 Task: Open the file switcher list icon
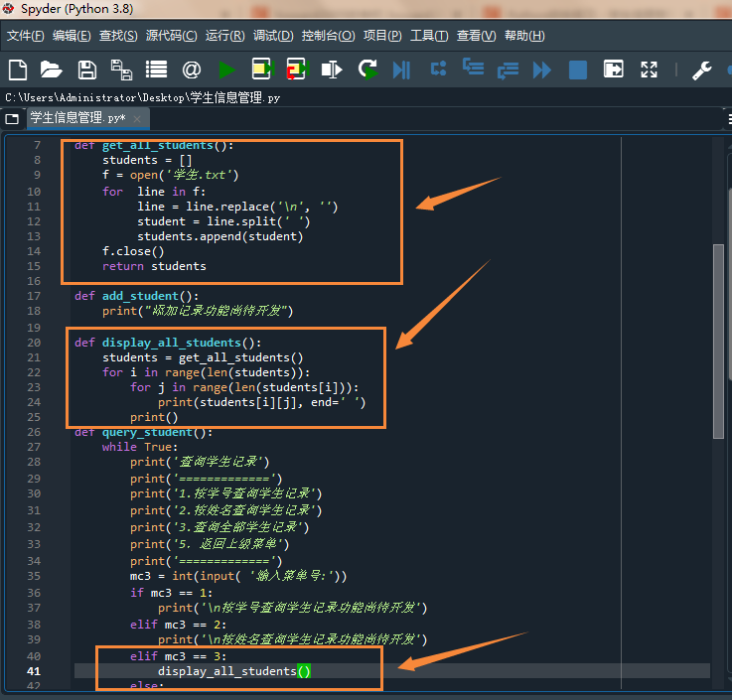(x=156, y=70)
